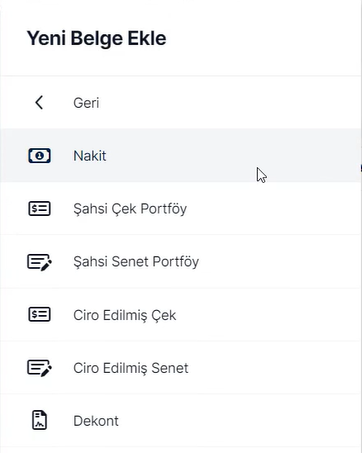The height and width of the screenshot is (453, 362).
Task: Click the Nakit cash banknote icon
Action: [39, 156]
